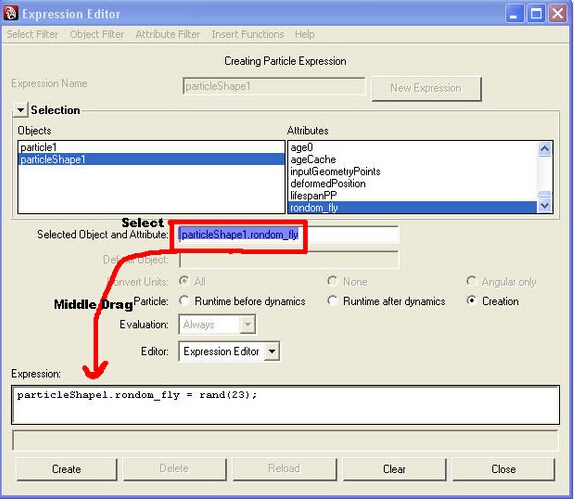Minimize the Expression Editor window
Viewport: 574px width, 499px height.
click(514, 14)
